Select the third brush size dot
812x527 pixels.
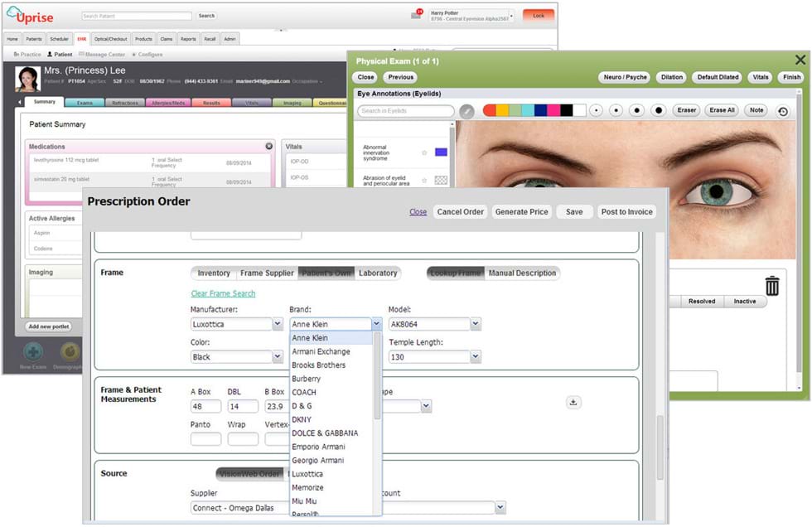click(637, 111)
